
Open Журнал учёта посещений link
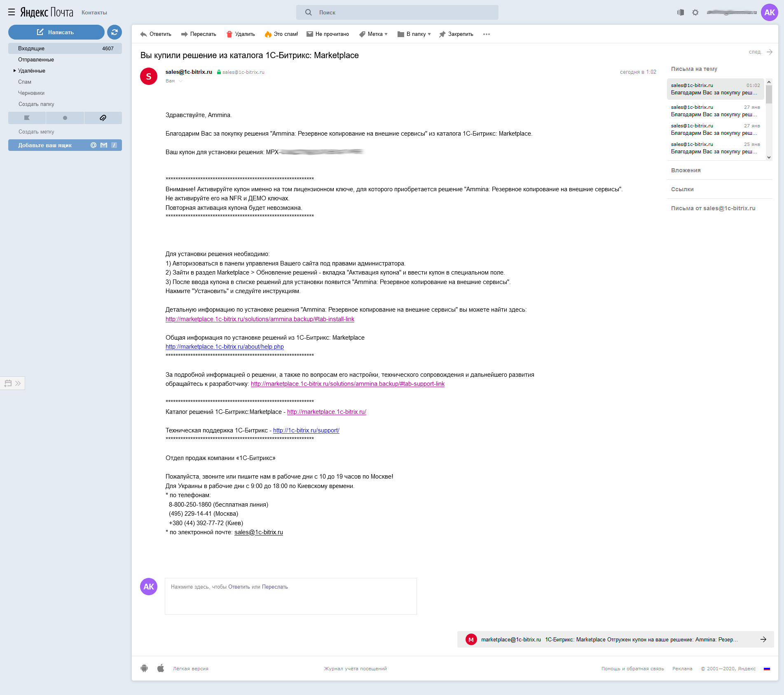tap(356, 669)
